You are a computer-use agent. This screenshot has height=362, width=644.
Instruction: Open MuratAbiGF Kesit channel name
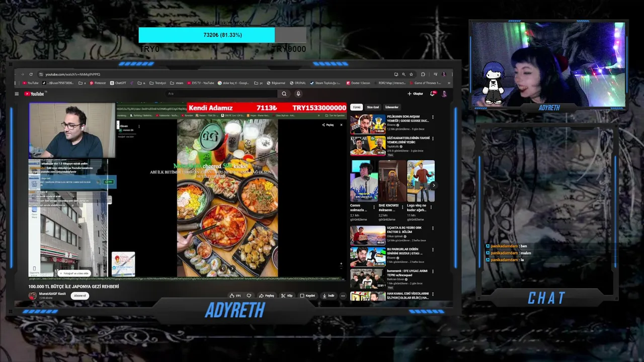click(x=52, y=294)
